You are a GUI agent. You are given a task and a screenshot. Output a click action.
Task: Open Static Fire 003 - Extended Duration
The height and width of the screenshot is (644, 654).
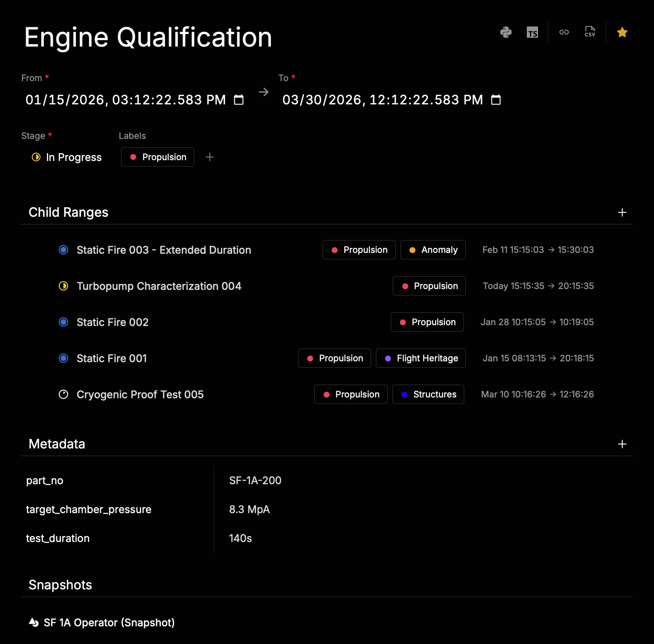[x=164, y=250]
